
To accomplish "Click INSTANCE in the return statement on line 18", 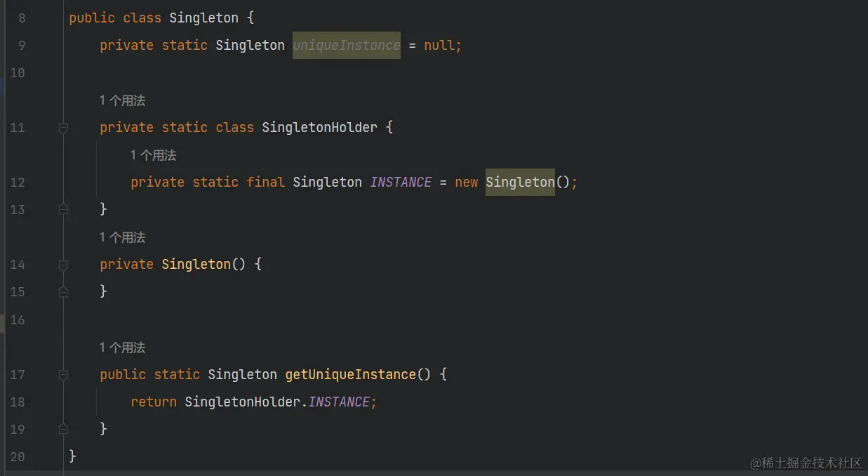I will click(x=339, y=402).
